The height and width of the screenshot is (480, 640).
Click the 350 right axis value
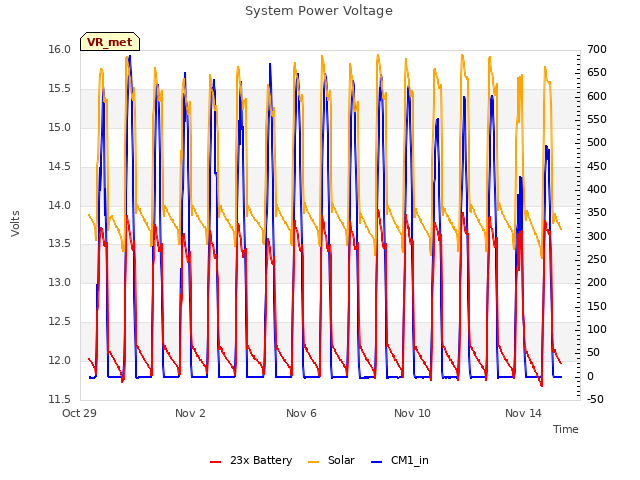tap(597, 213)
